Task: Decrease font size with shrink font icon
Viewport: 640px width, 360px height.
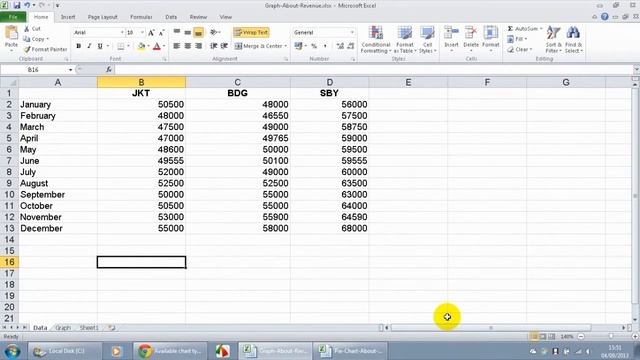Action: tap(161, 33)
